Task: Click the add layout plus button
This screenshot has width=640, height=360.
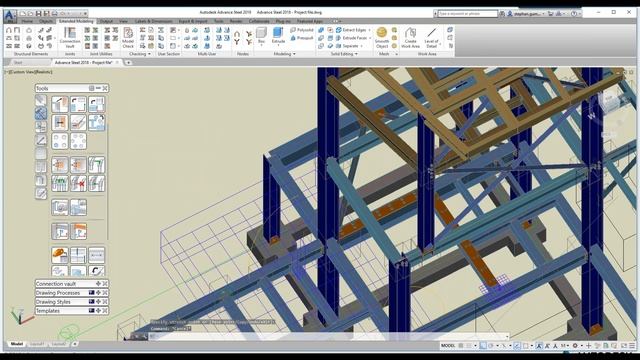Action: click(75, 344)
